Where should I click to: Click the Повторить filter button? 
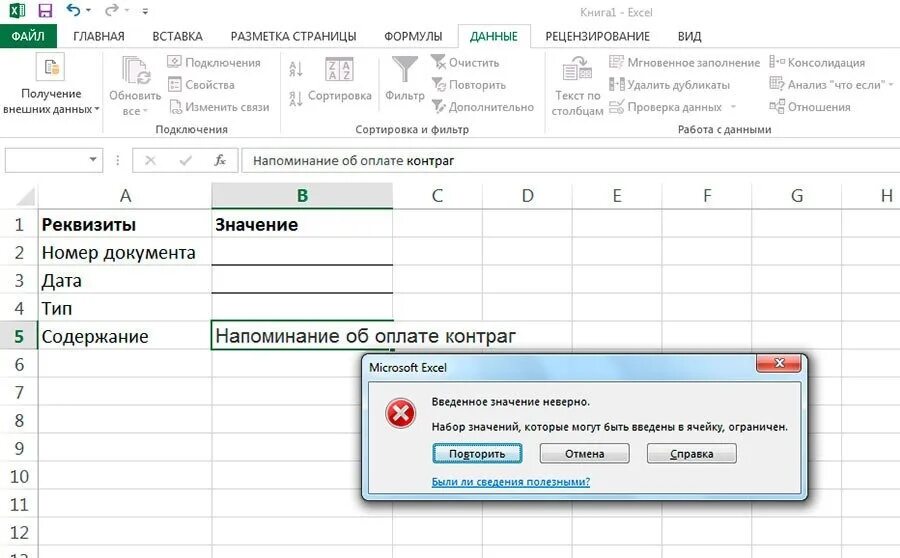point(468,85)
